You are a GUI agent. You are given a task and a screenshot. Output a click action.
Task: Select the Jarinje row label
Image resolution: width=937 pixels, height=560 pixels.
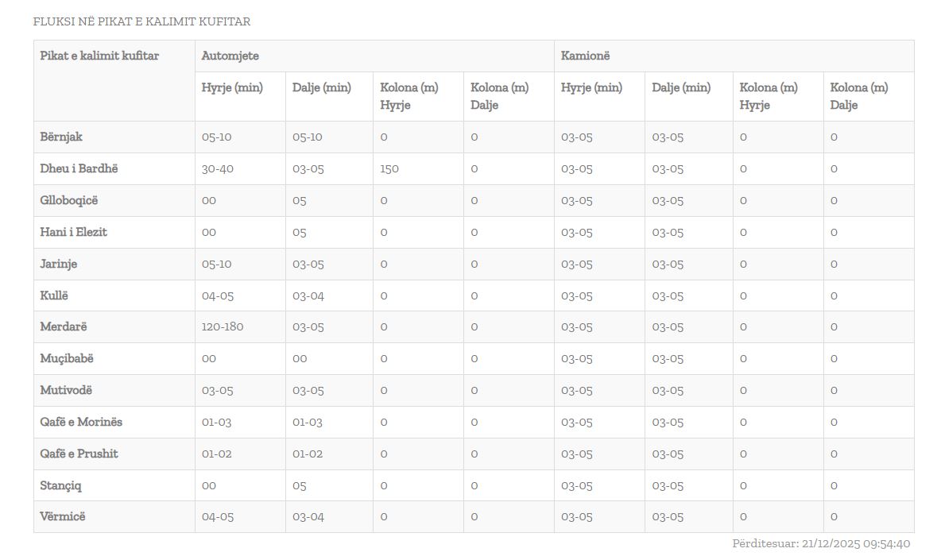click(x=59, y=264)
